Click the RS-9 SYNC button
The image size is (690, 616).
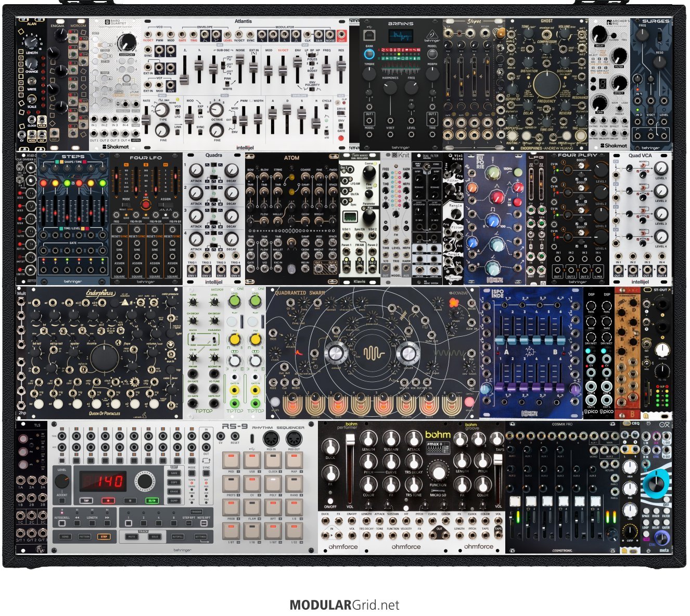pyautogui.click(x=207, y=473)
